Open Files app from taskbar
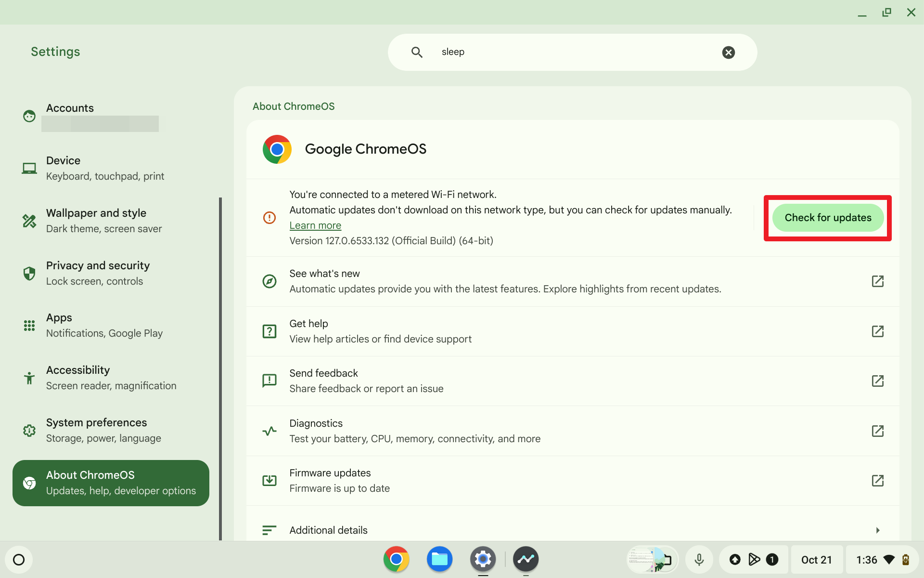This screenshot has height=578, width=924. [440, 559]
